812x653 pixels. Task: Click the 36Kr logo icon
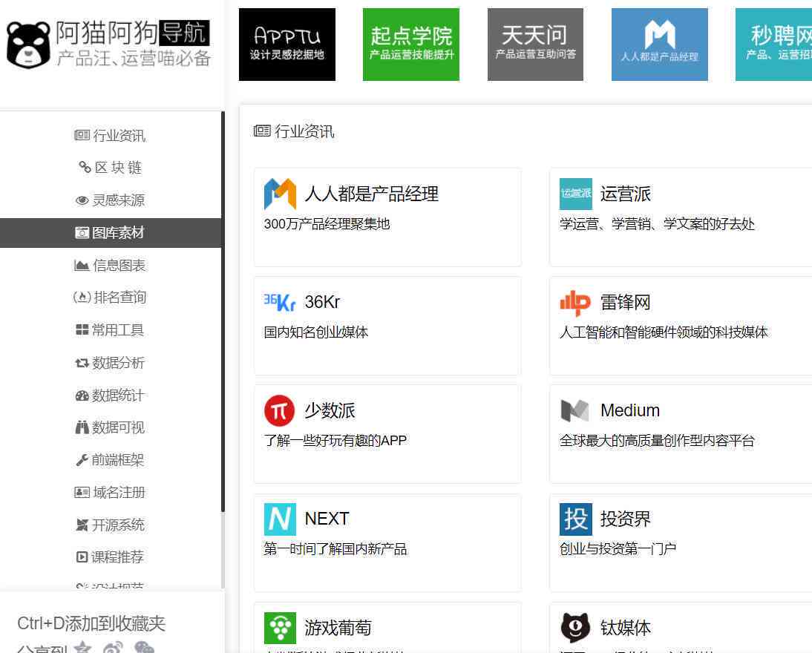click(280, 302)
